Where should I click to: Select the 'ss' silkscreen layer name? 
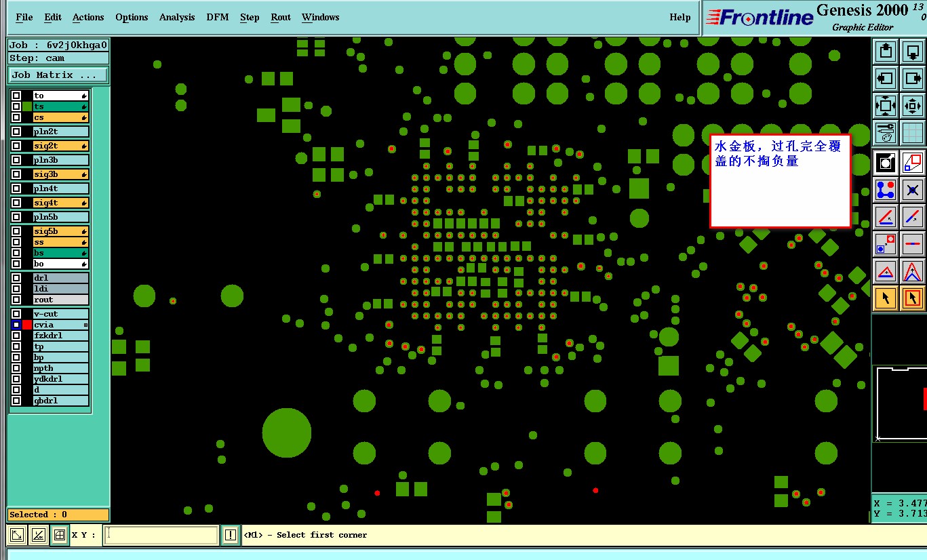point(61,242)
